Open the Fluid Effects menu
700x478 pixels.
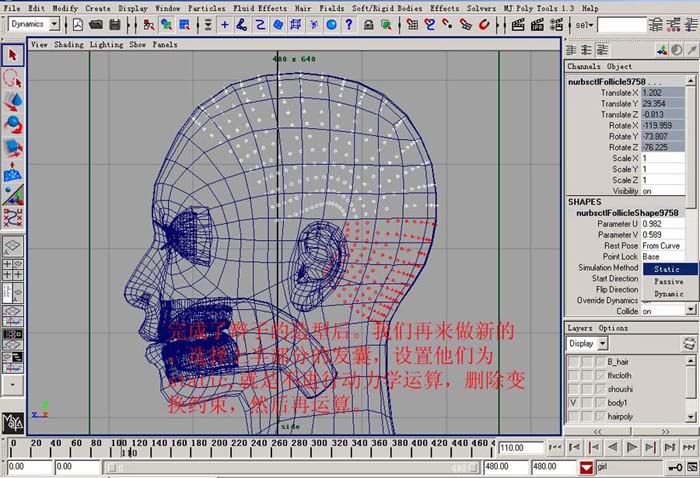[x=260, y=8]
